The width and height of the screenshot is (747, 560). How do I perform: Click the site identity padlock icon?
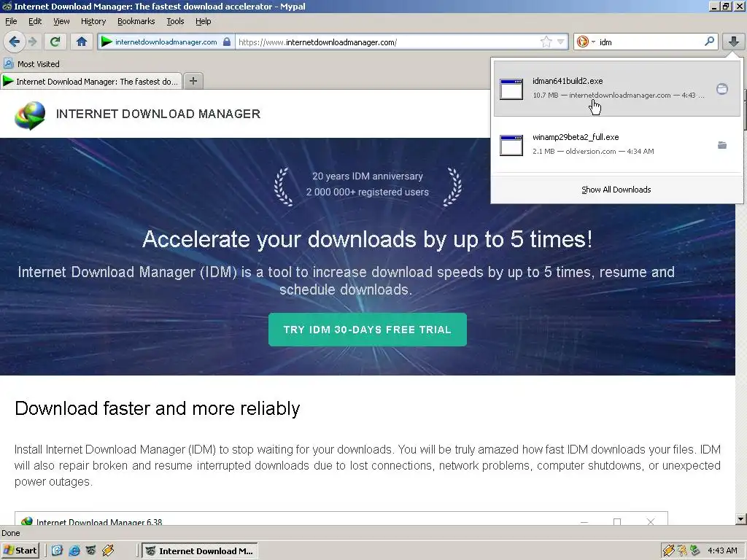point(227,42)
